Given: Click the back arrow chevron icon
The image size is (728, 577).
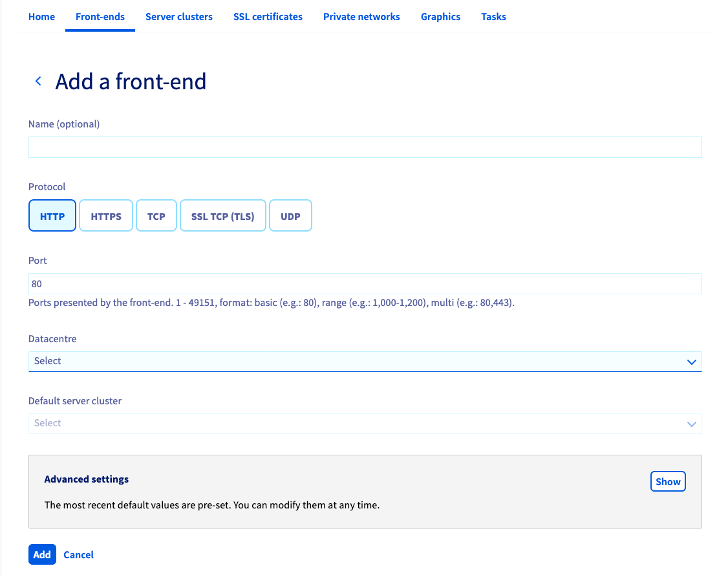Looking at the screenshot, I should coord(38,81).
